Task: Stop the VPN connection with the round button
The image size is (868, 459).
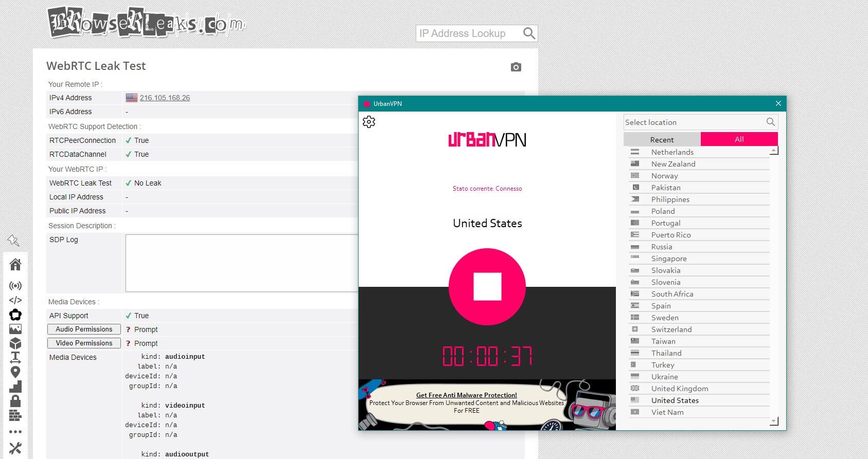Action: coord(487,287)
